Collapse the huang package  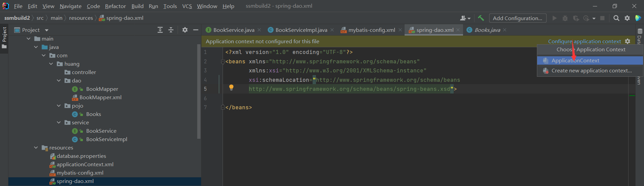click(51, 64)
